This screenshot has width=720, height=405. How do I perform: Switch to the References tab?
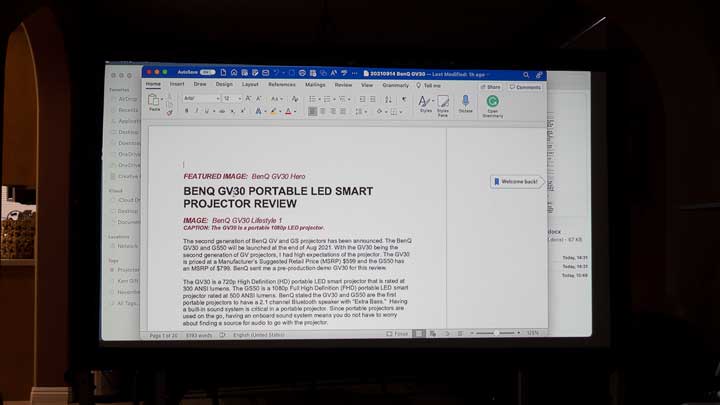pyautogui.click(x=282, y=84)
